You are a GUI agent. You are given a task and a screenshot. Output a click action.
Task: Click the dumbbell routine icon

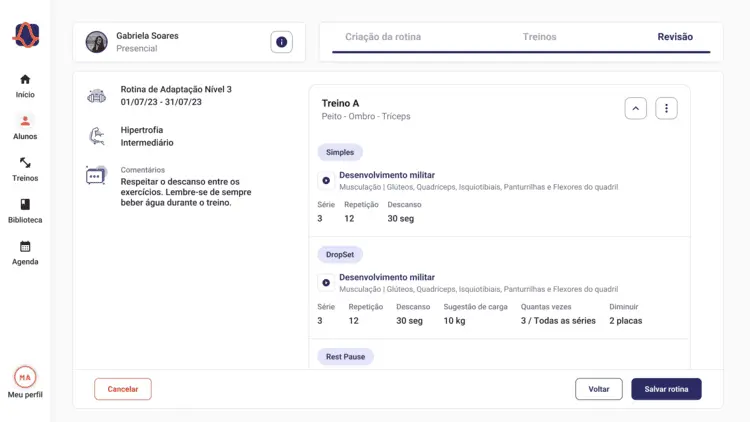(x=97, y=96)
